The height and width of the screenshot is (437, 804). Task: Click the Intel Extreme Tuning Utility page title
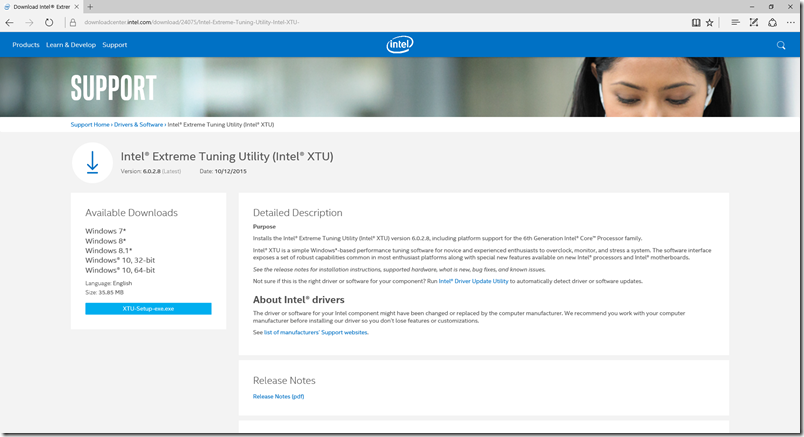pyautogui.click(x=227, y=156)
